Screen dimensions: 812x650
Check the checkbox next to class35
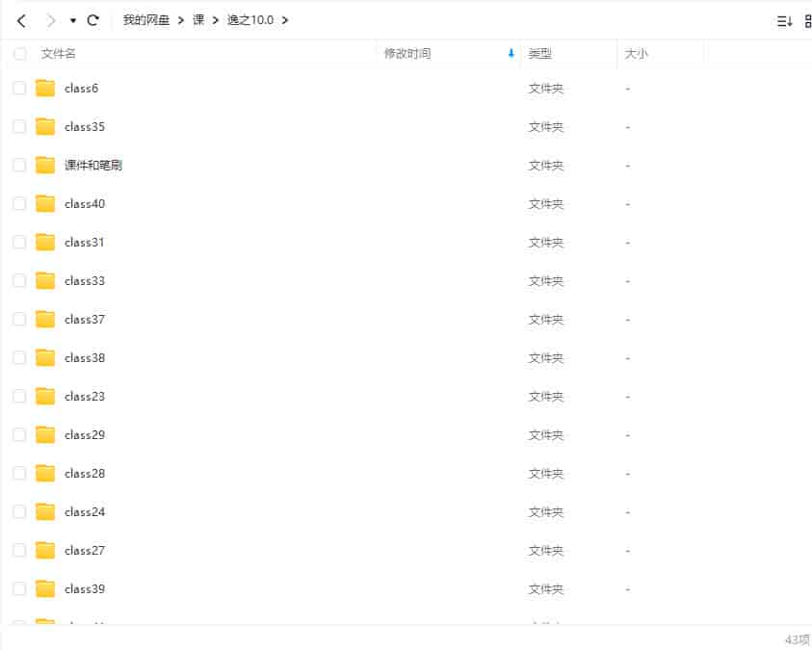click(19, 126)
